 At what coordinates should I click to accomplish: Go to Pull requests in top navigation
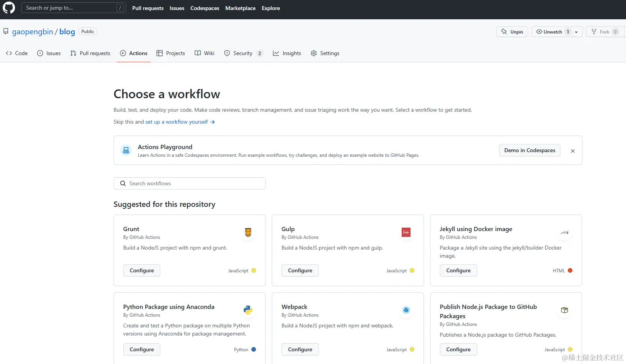(148, 8)
